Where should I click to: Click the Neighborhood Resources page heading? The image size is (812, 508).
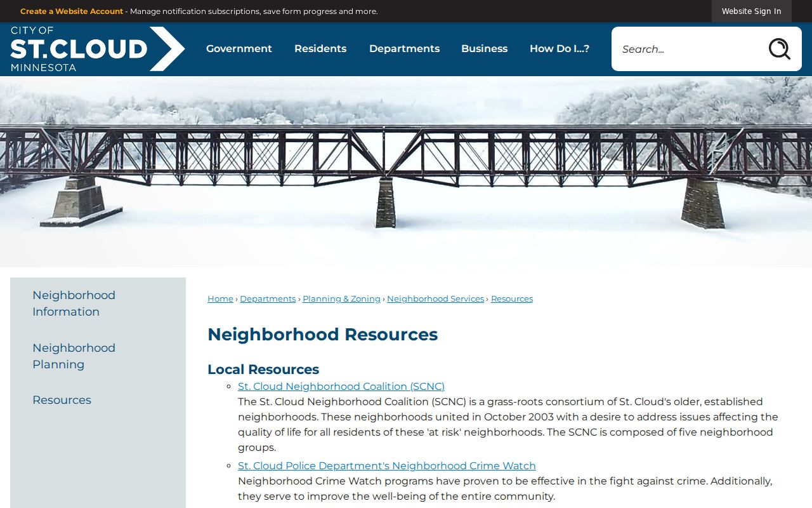[322, 334]
